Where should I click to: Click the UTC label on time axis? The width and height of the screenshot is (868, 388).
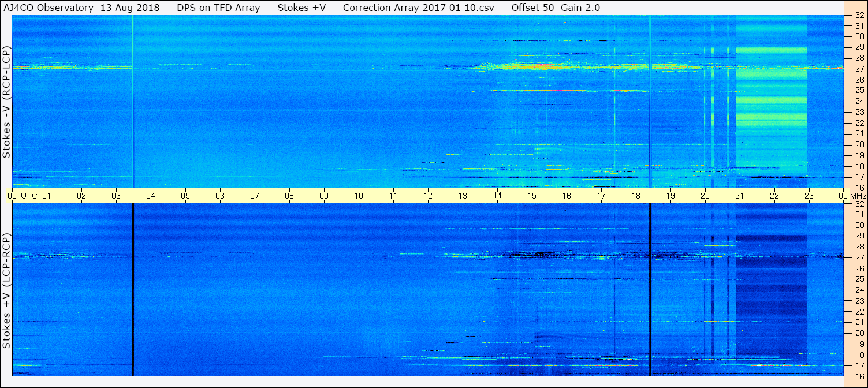click(x=29, y=196)
